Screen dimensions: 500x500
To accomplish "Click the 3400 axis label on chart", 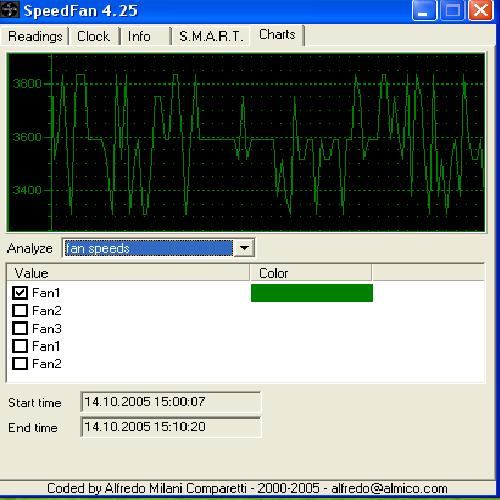I will [27, 190].
